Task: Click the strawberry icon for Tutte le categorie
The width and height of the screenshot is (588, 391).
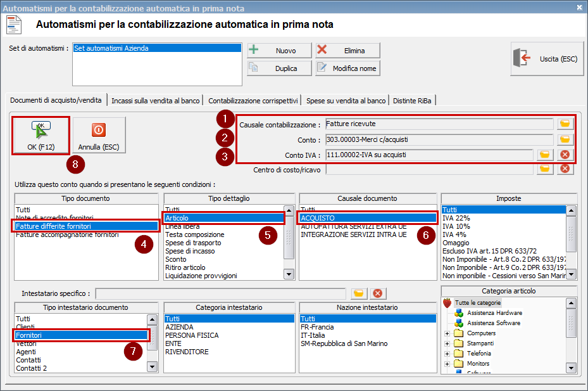Action: (447, 303)
